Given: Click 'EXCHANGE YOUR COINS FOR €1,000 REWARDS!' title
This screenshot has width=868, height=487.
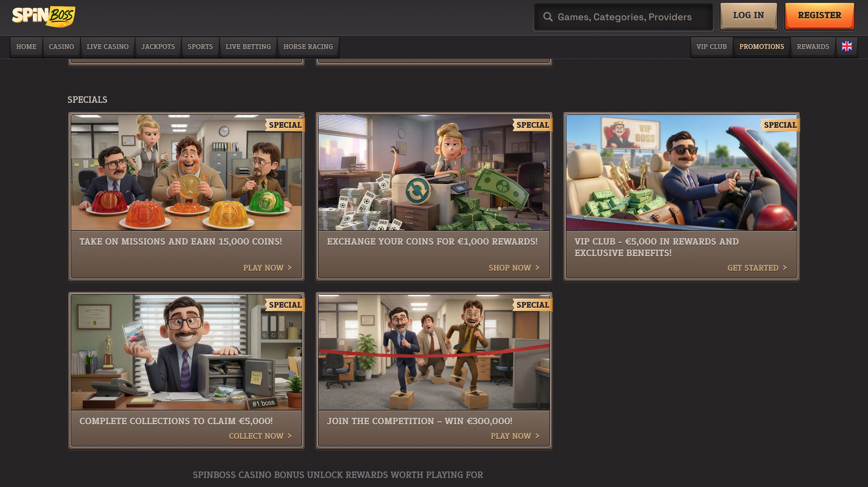Looking at the screenshot, I should coord(432,242).
